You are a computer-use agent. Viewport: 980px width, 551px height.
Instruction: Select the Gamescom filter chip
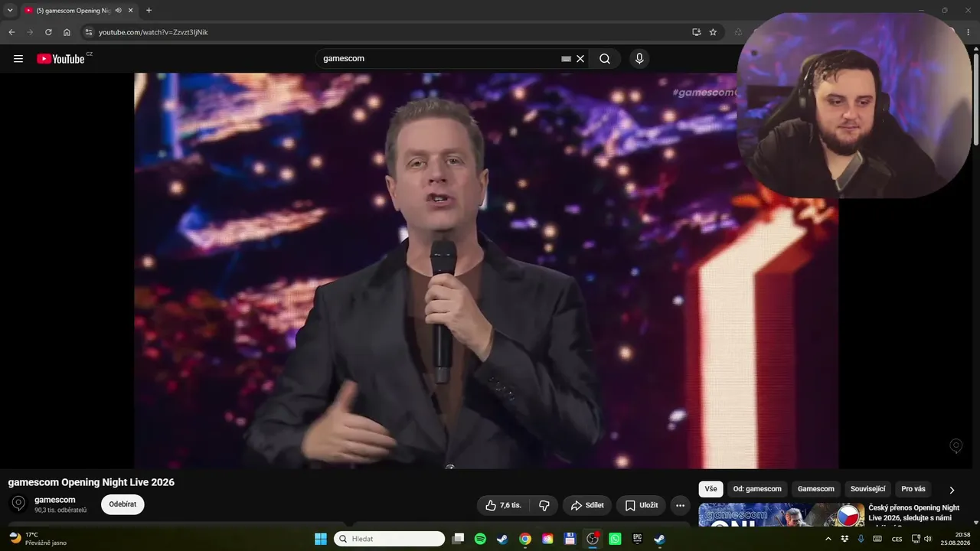coord(816,489)
